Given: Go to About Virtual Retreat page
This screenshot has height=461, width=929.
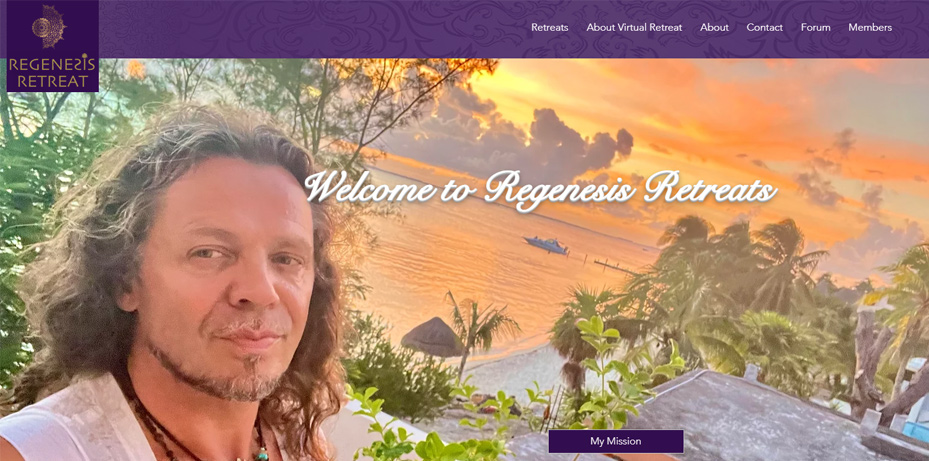Looking at the screenshot, I should click(634, 27).
